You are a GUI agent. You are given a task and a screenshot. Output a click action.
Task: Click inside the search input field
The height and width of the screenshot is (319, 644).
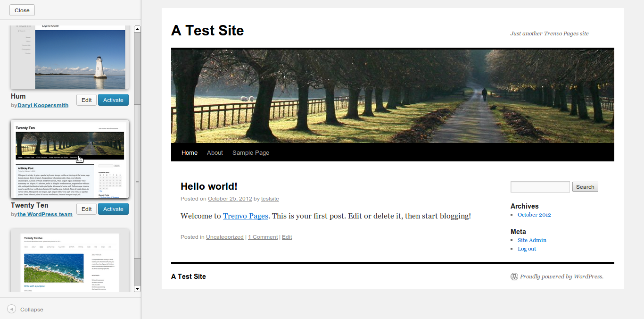pos(540,186)
